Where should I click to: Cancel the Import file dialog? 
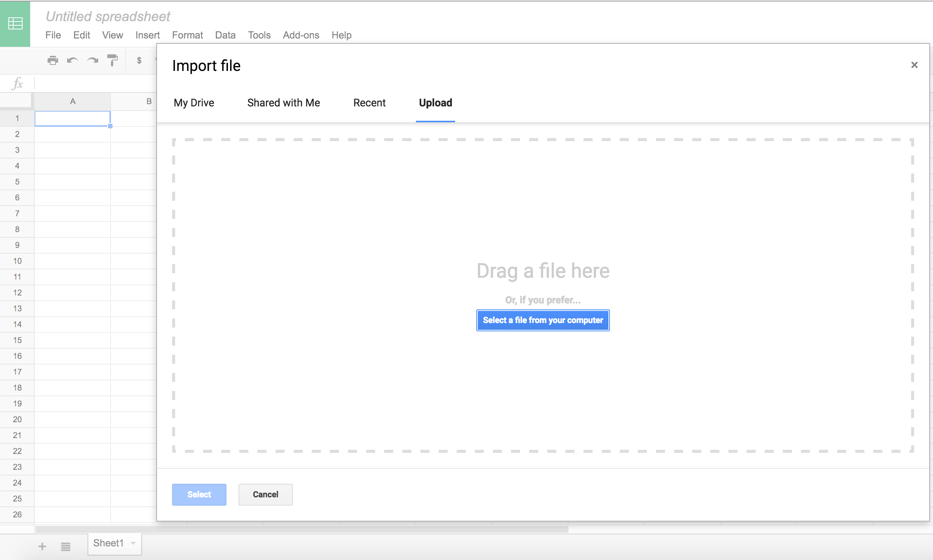(266, 494)
